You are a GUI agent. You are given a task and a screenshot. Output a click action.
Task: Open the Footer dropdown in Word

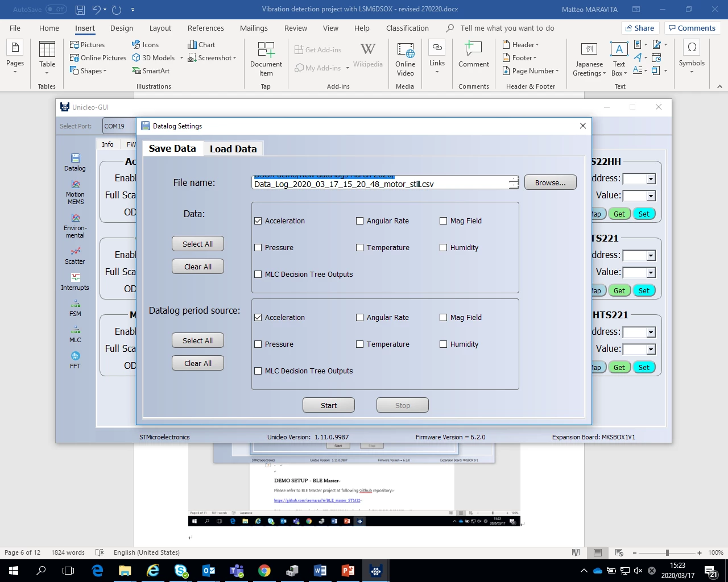tap(520, 57)
